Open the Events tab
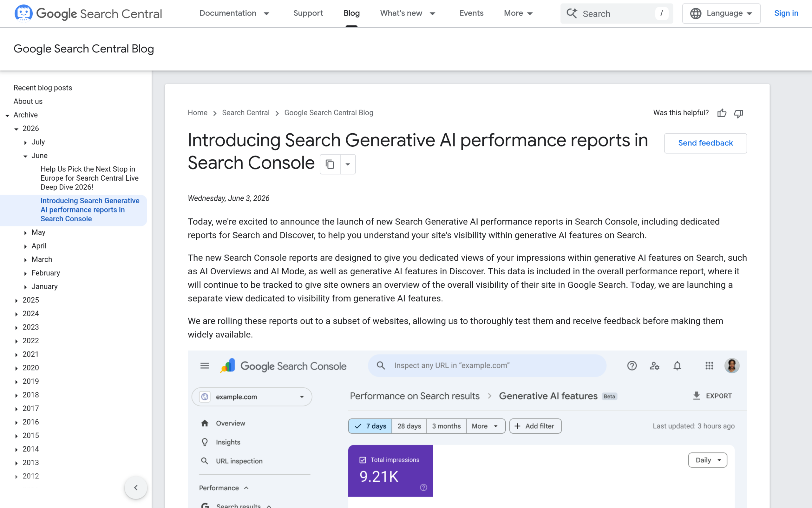The height and width of the screenshot is (508, 812). pos(471,13)
